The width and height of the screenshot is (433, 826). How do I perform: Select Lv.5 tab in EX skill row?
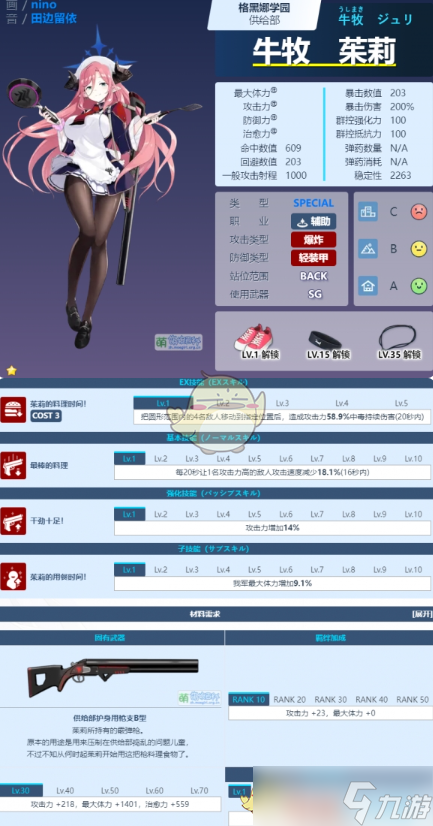point(401,403)
